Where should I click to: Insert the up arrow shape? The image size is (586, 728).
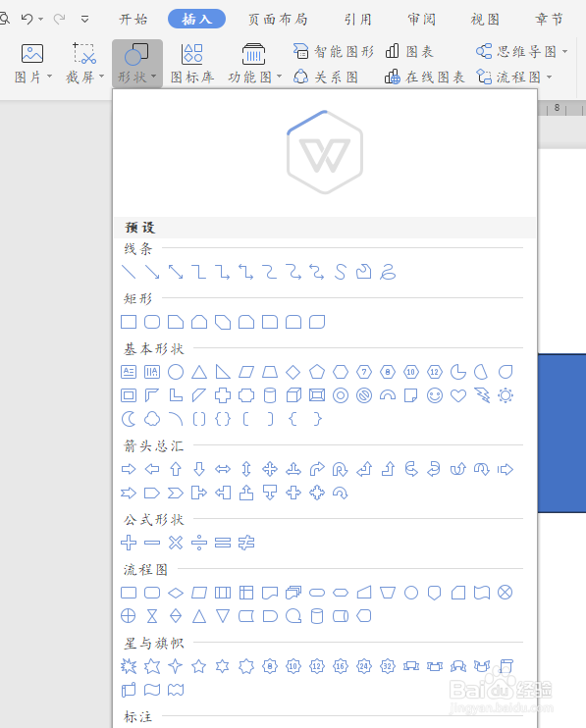176,469
